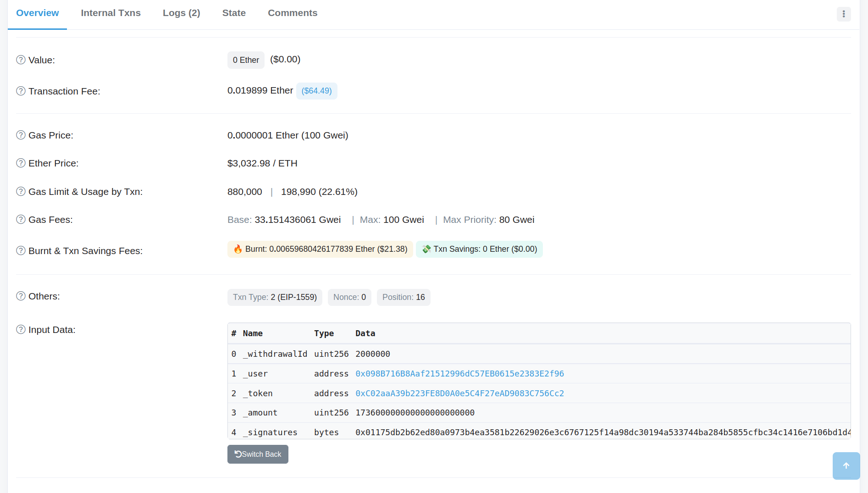Screen dimensions: 868x493
Task: Click the 0 Ether value badge
Action: click(246, 60)
